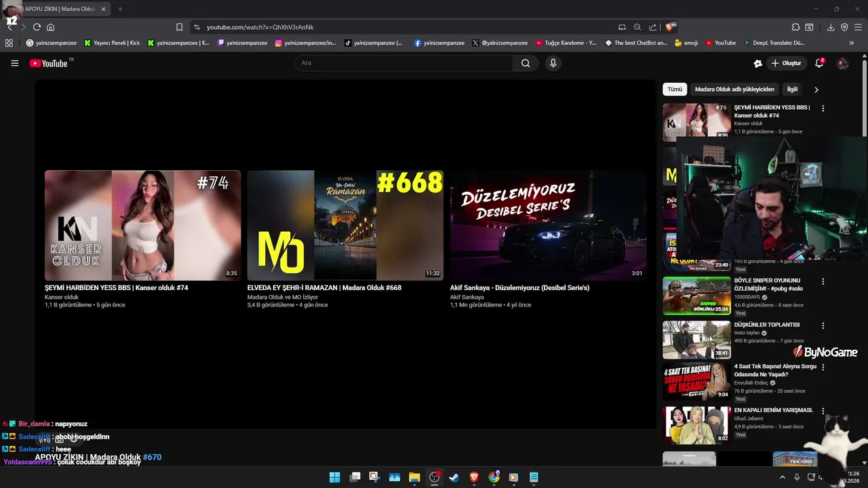This screenshot has height=488, width=868.
Task: Open Snipping Tool on taskbar
Action: pyautogui.click(x=374, y=477)
